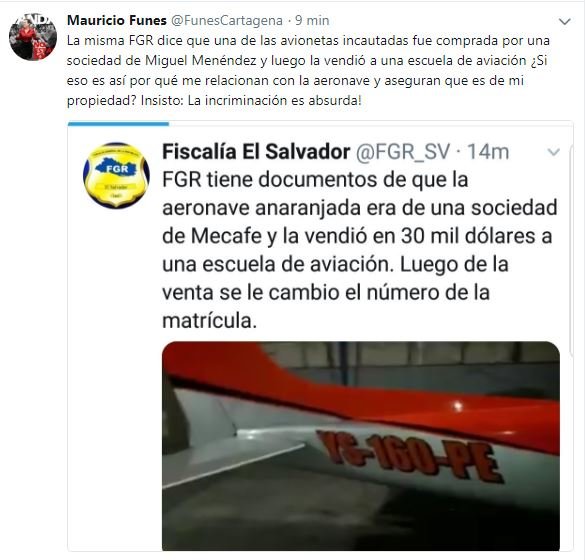Click the blue loading progress bar
The width and height of the screenshot is (585, 560).
point(118,124)
